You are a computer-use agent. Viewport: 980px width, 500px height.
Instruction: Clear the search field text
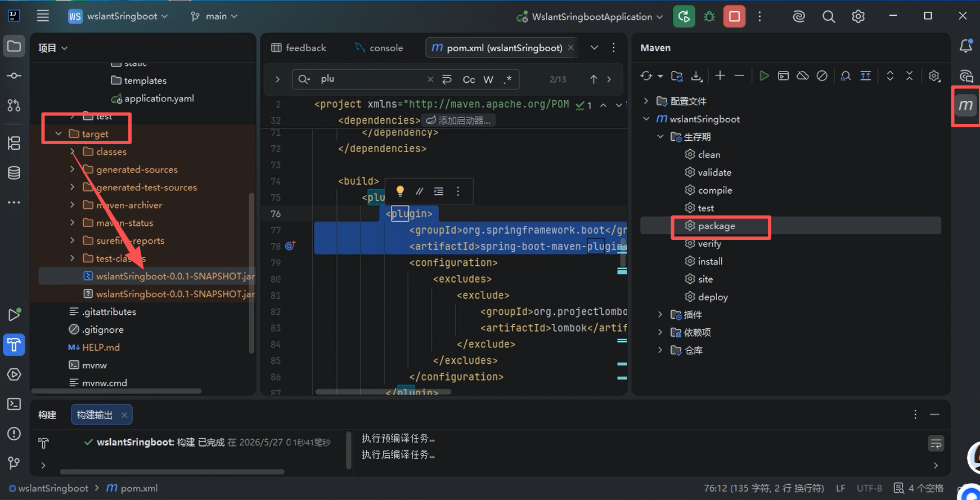430,79
